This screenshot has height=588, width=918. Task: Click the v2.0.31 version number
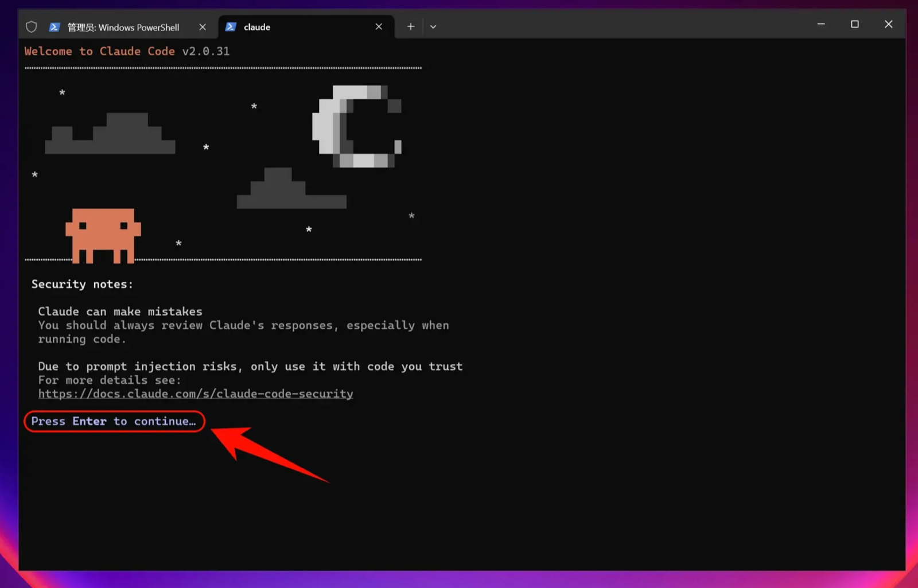click(206, 51)
